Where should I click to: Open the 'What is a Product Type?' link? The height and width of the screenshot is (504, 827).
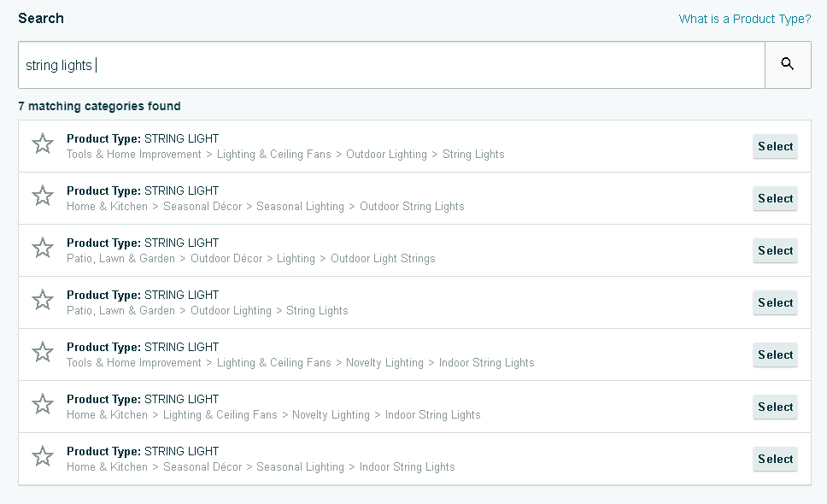[x=745, y=19]
